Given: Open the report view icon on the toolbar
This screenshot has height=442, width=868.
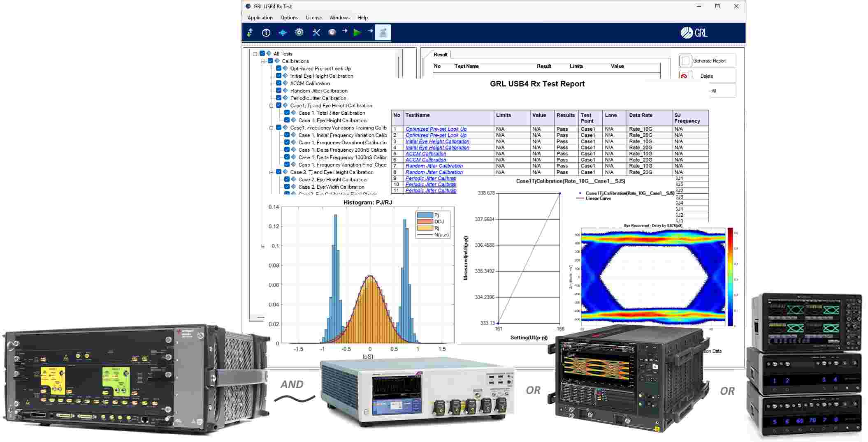Looking at the screenshot, I should click(383, 32).
